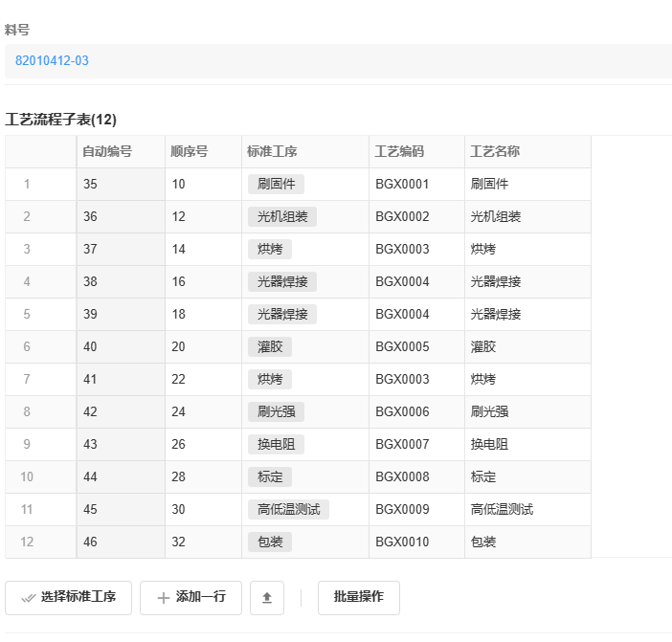Open the 批量操作 menu

358,597
